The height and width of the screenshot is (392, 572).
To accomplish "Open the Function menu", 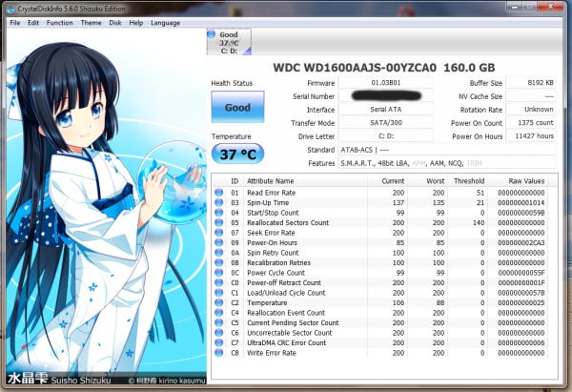I will click(59, 21).
